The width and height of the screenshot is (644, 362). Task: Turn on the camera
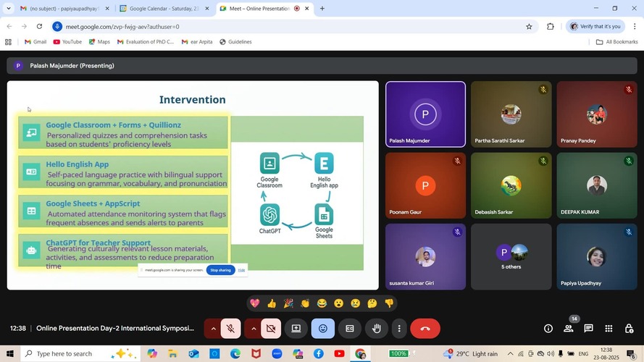270,329
